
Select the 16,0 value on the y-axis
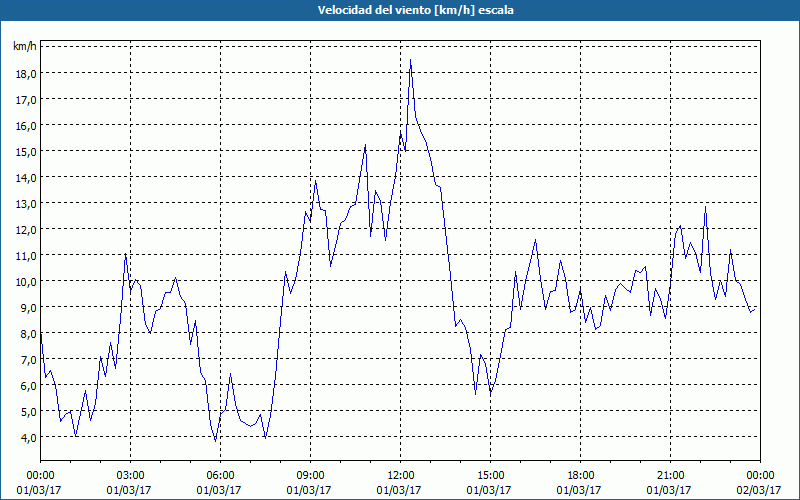(26, 126)
